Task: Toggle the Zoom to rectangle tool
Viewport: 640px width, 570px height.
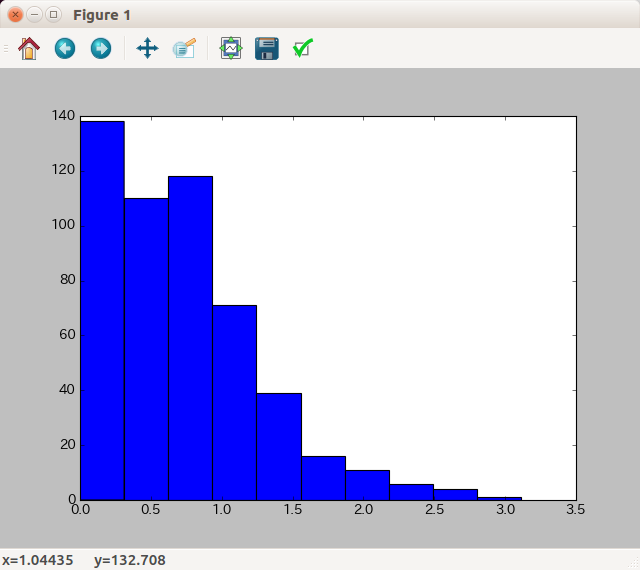Action: 184,48
